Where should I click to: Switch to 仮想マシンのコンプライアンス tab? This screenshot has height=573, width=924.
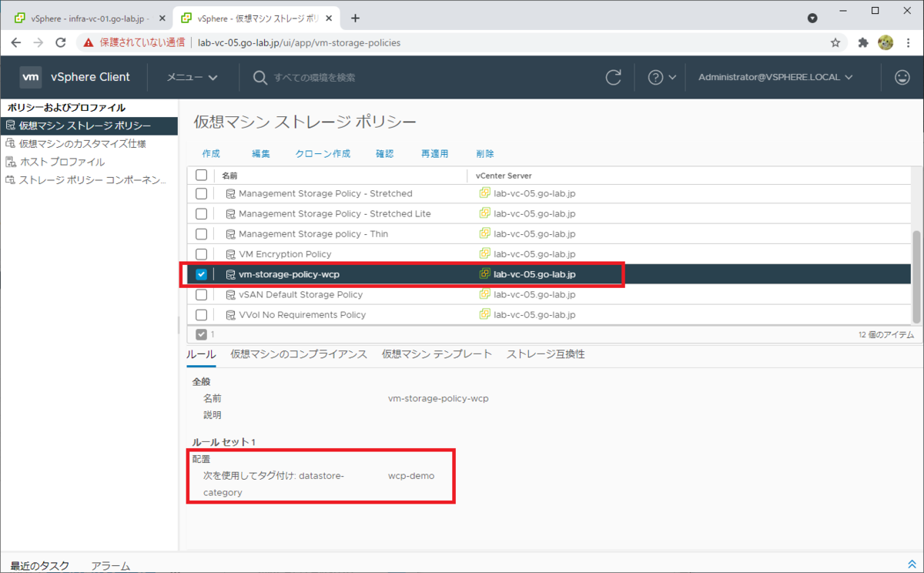click(x=299, y=354)
